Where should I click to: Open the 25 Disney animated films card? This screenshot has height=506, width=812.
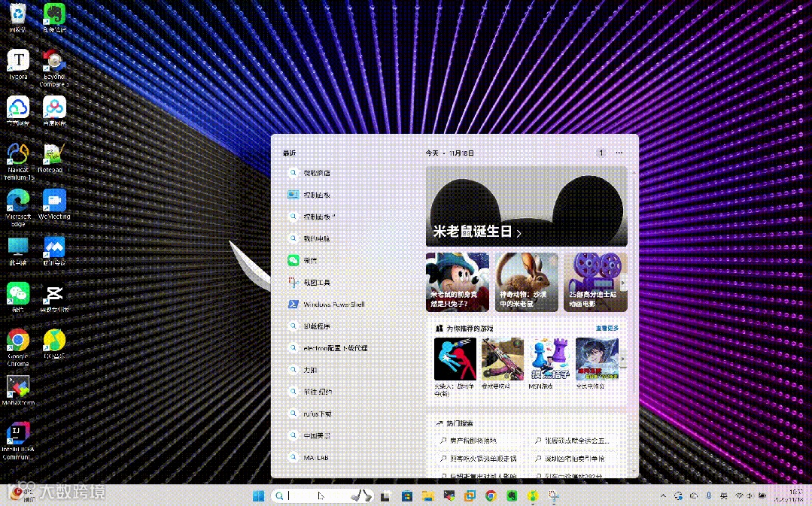[595, 282]
